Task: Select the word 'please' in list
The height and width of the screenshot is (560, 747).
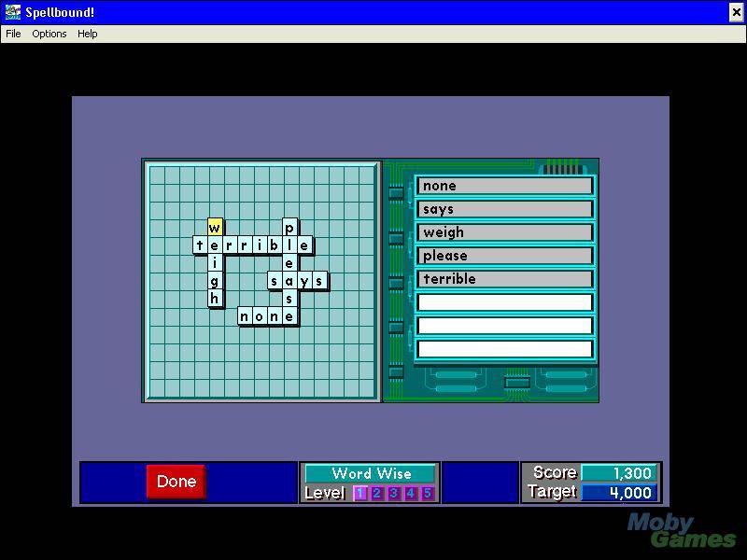Action: click(x=504, y=256)
